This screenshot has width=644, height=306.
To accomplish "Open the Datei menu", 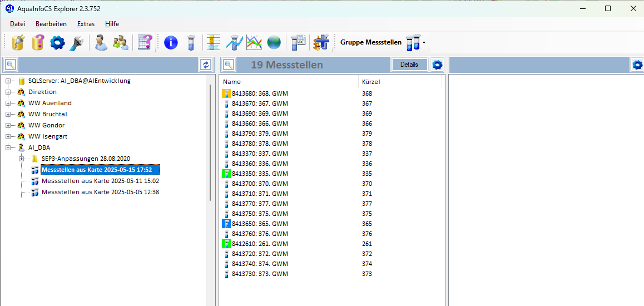I will (17, 24).
